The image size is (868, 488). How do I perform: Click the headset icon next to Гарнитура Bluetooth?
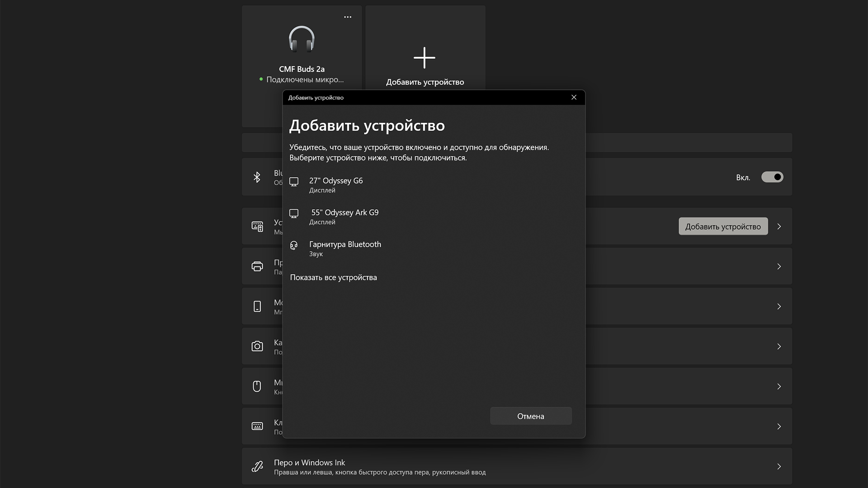point(294,246)
